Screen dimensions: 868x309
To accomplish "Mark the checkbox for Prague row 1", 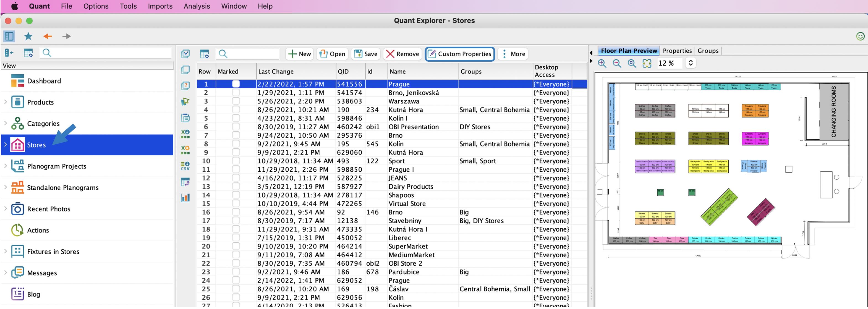I will tap(236, 84).
